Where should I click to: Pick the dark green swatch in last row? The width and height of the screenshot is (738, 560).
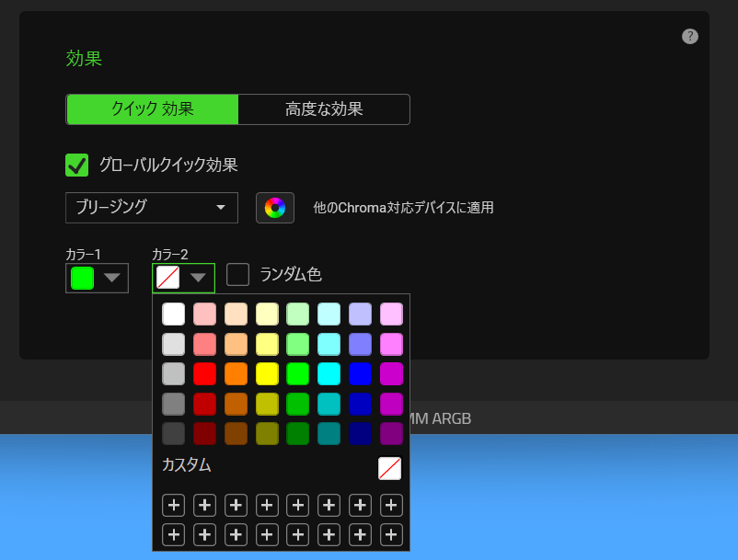point(298,433)
